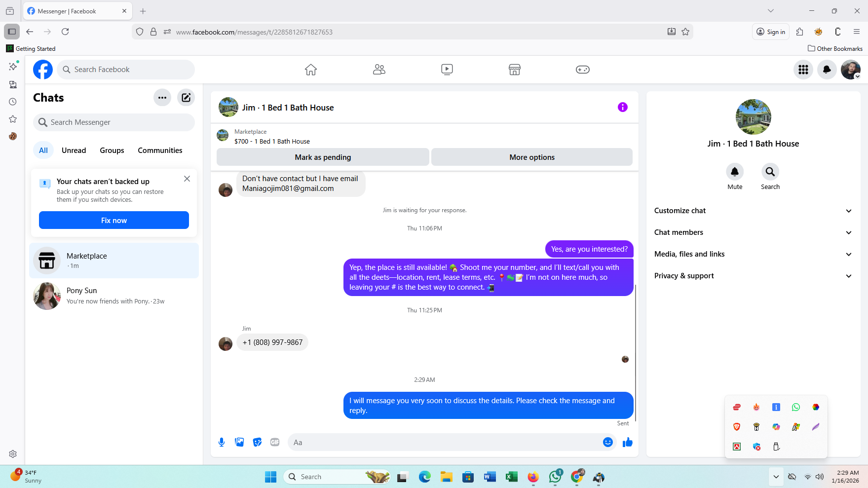Click Jim's phone number message
The image size is (868, 488).
pyautogui.click(x=272, y=342)
